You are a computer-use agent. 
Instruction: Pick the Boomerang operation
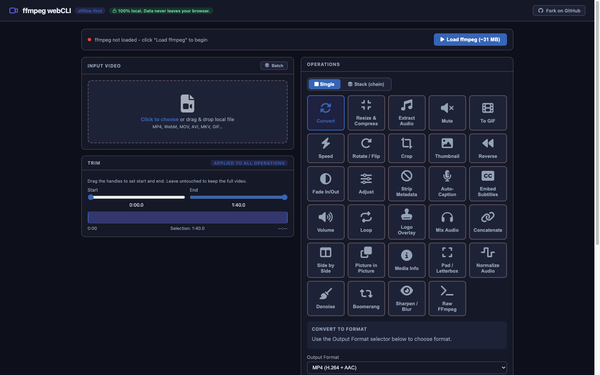coord(366,298)
